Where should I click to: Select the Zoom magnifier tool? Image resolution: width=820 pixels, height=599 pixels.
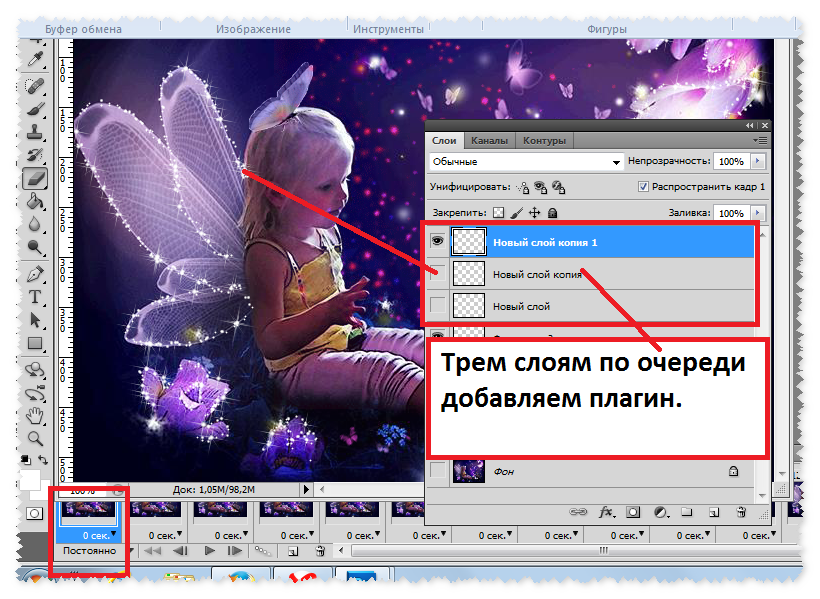point(35,438)
